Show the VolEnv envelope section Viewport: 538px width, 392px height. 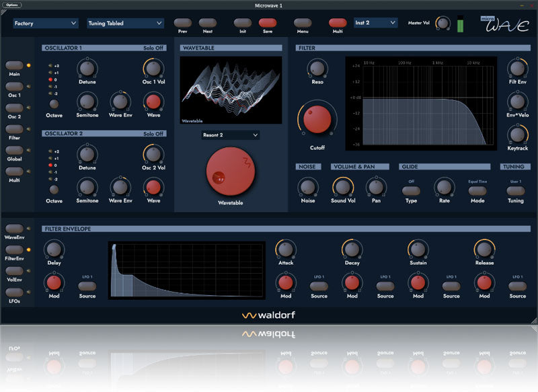pyautogui.click(x=14, y=271)
